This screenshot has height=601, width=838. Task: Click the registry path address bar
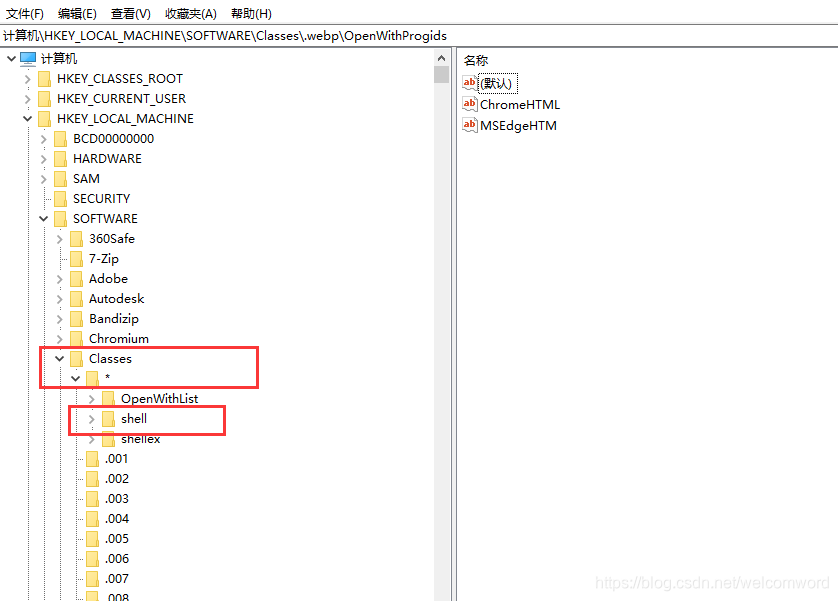tap(419, 36)
